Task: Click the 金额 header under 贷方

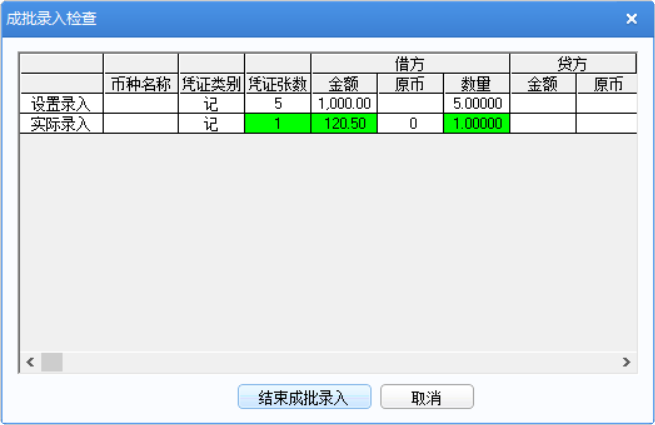Action: [x=543, y=84]
